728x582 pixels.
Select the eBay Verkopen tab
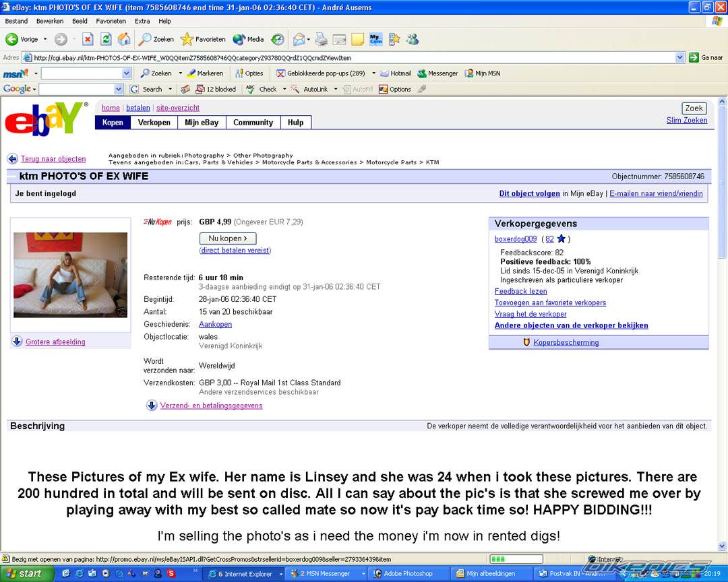click(154, 123)
